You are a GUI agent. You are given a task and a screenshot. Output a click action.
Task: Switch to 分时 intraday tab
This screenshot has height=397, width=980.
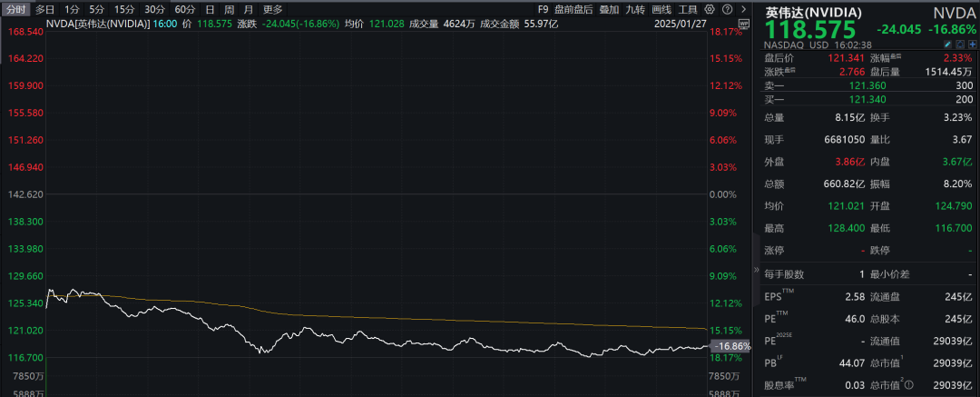point(15,9)
